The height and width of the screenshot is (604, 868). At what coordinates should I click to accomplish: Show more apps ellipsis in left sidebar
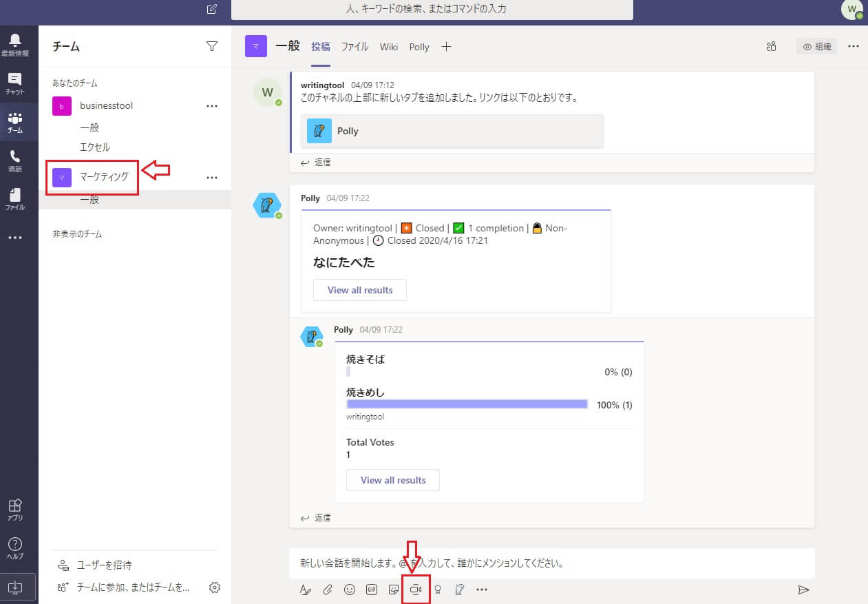click(15, 238)
